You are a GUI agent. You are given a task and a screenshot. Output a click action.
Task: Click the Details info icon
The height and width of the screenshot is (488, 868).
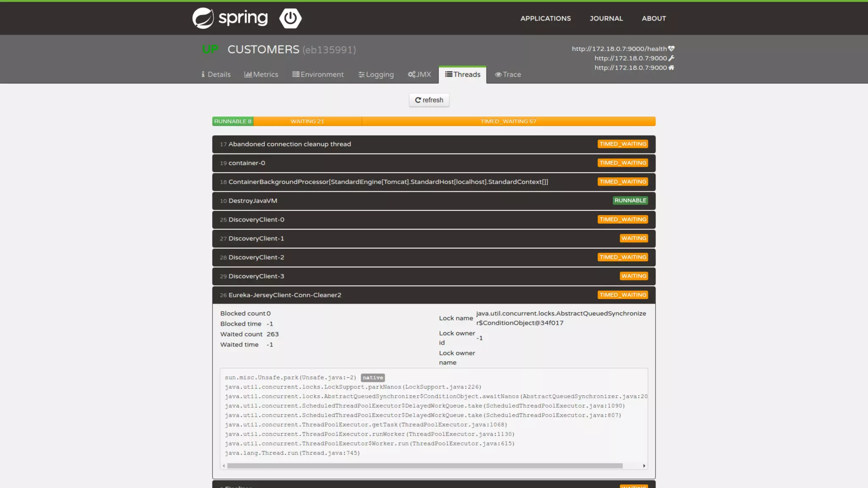[x=203, y=74]
